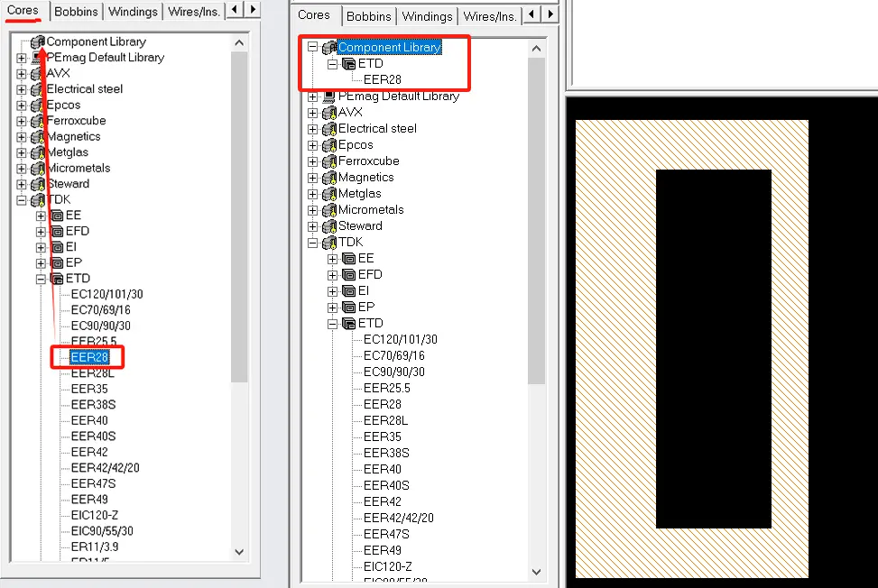Click the EE family icon in right panel
This screenshot has height=588, width=878.
tap(349, 259)
